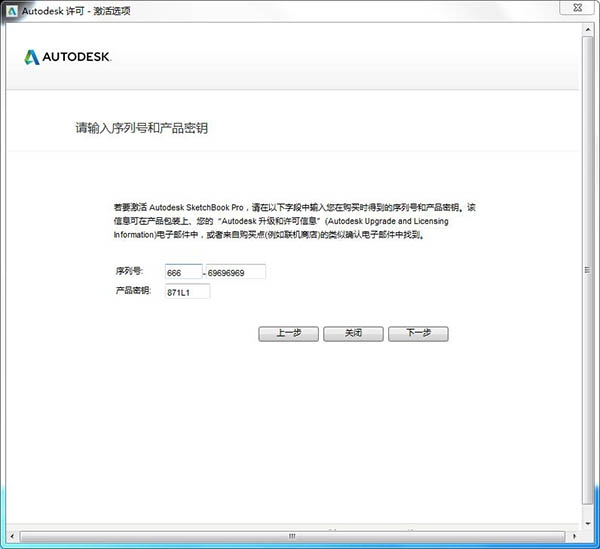Click the Autodesk icon in title bar

click(12, 11)
